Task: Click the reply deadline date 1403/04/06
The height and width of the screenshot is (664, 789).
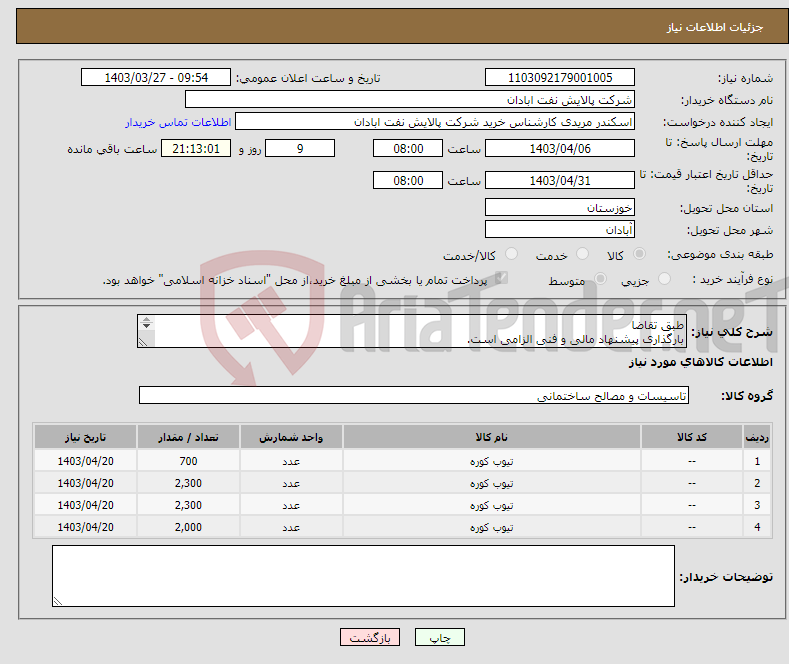Action: (x=560, y=148)
